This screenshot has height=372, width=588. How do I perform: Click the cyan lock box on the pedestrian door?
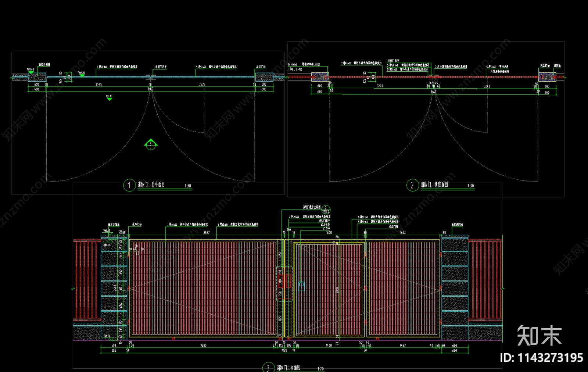point(301,286)
